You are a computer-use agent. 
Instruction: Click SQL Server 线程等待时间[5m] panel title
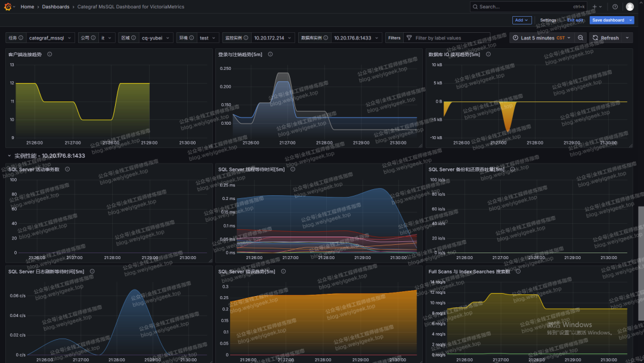coord(252,169)
